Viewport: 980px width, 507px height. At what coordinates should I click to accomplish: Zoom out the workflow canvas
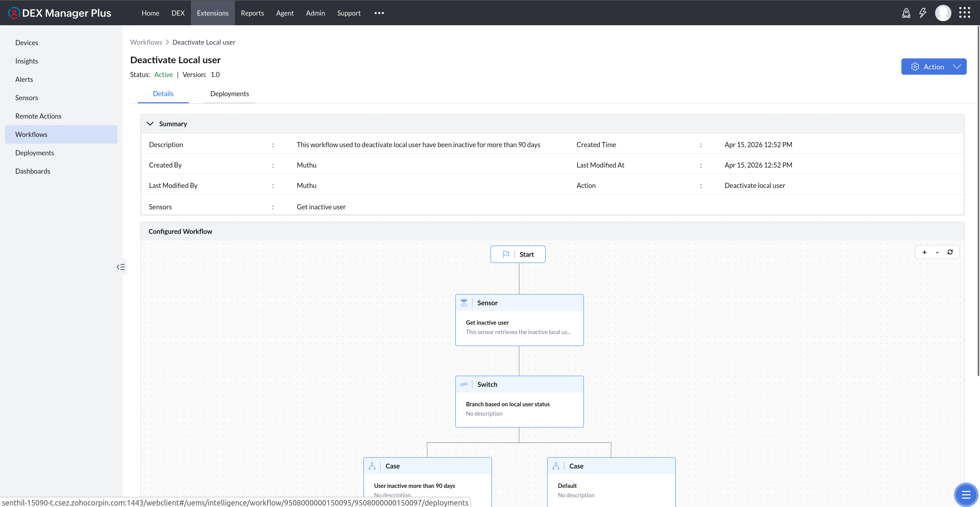point(937,252)
